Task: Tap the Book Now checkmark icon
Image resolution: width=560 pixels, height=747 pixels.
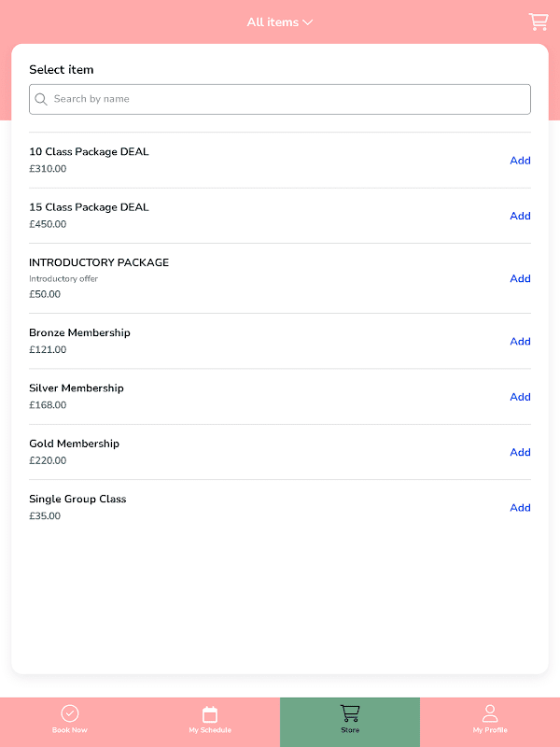Action: [x=70, y=713]
